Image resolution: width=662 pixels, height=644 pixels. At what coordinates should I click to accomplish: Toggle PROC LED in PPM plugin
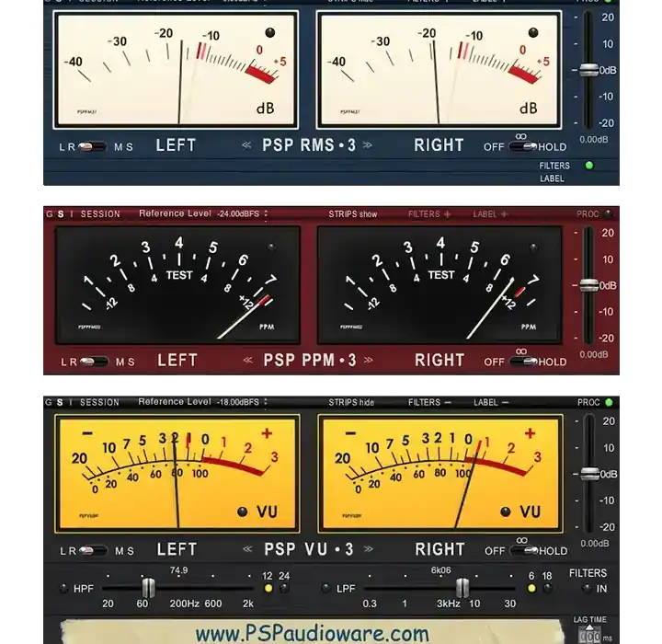tap(609, 214)
